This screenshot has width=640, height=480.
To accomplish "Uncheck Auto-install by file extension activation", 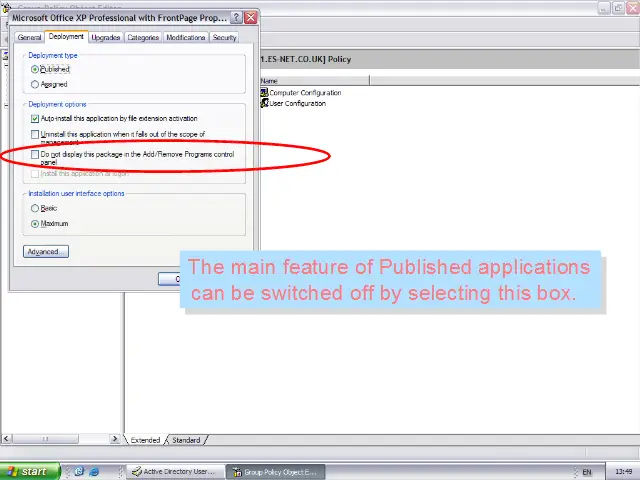I will (x=36, y=119).
